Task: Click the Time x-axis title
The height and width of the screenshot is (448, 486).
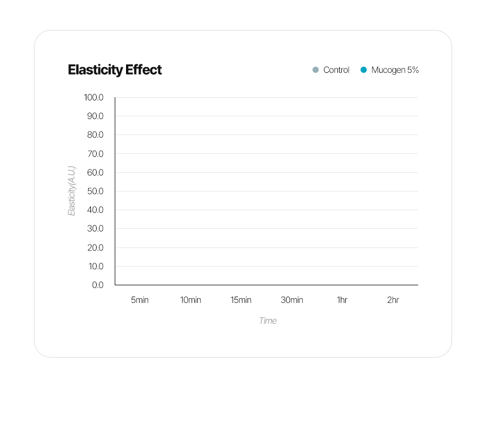Action: pyautogui.click(x=268, y=321)
